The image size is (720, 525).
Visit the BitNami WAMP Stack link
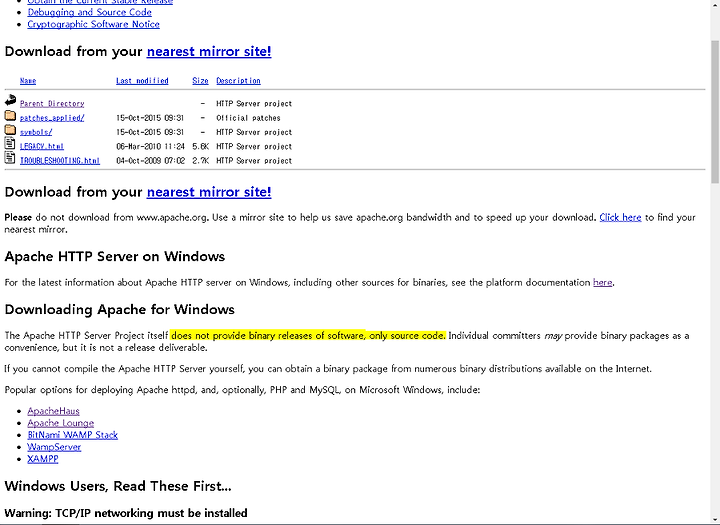pyautogui.click(x=73, y=435)
